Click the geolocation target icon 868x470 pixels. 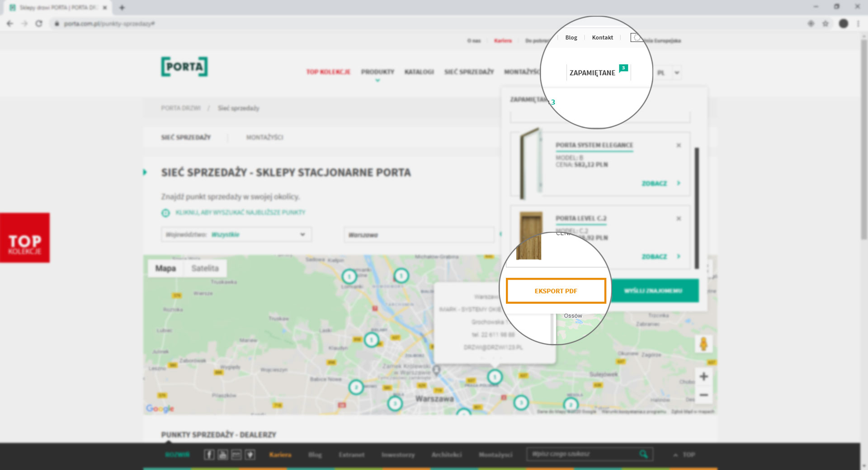click(165, 213)
